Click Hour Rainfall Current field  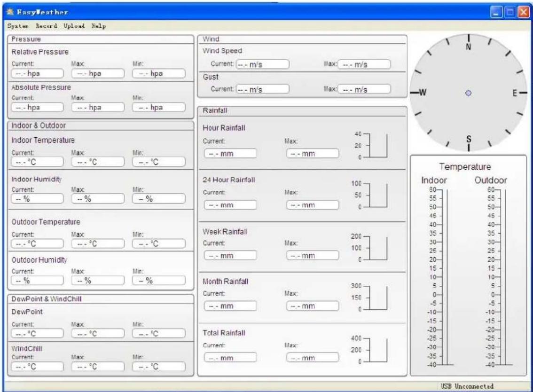point(230,154)
